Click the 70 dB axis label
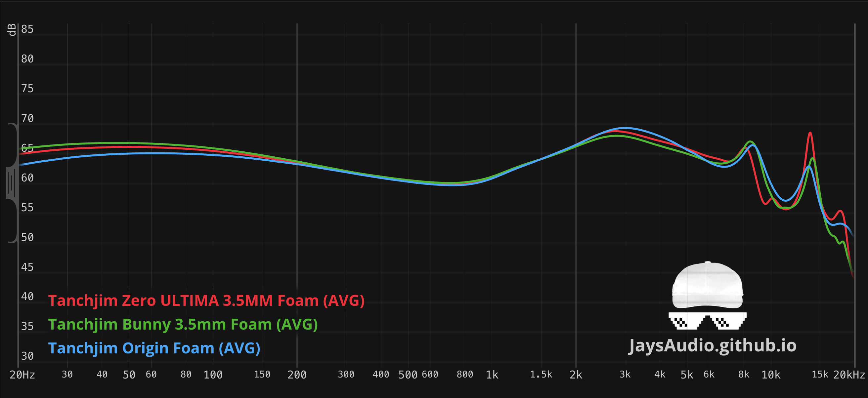The image size is (868, 398). coord(27,119)
